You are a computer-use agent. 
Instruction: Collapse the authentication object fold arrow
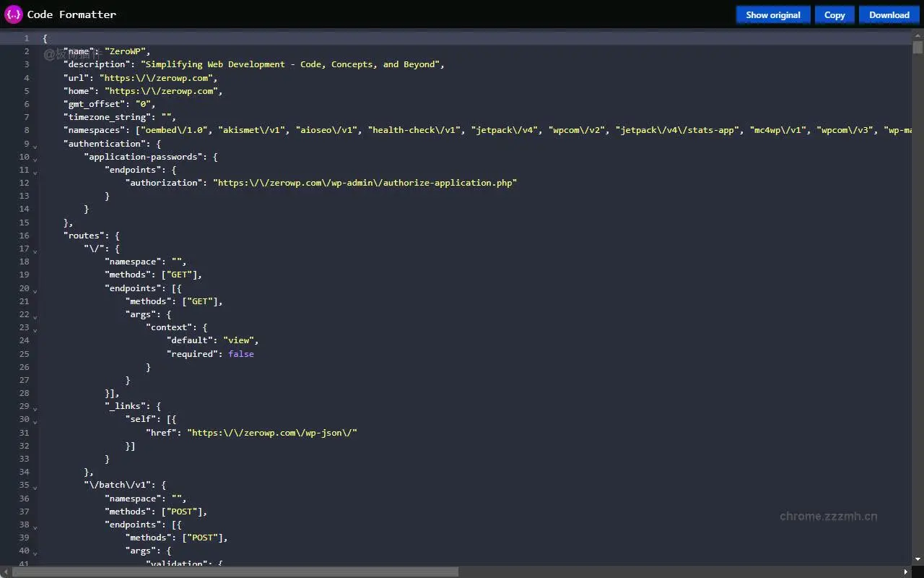coord(34,146)
